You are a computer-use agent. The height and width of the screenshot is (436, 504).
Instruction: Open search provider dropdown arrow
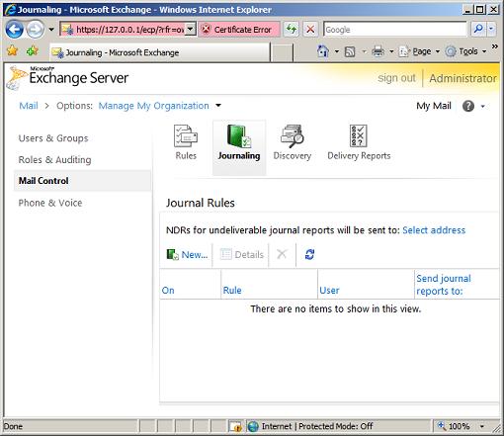[491, 30]
